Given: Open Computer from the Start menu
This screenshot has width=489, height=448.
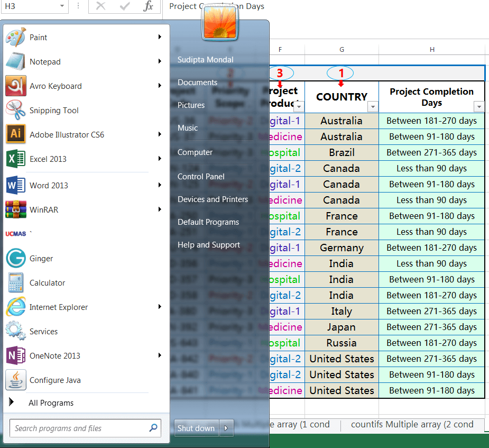Looking at the screenshot, I should 195,152.
